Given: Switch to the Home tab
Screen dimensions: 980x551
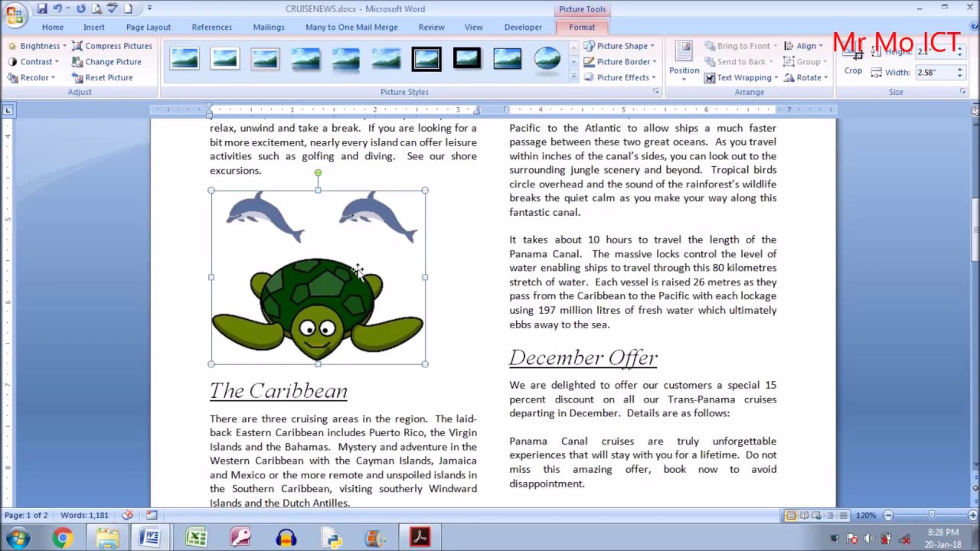Looking at the screenshot, I should (x=53, y=27).
